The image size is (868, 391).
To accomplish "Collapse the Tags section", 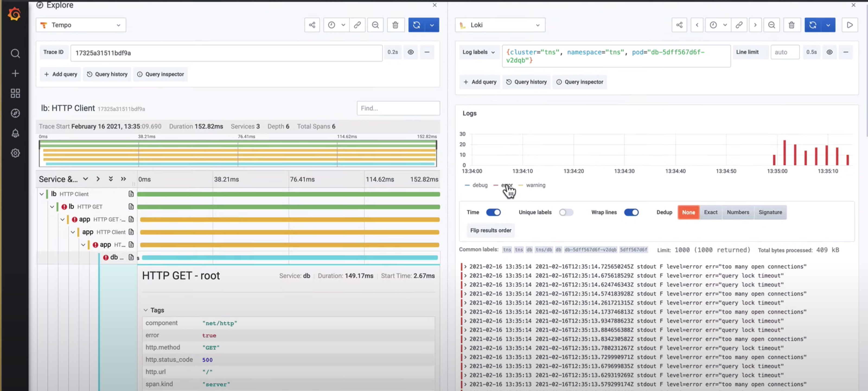I will 154,310.
